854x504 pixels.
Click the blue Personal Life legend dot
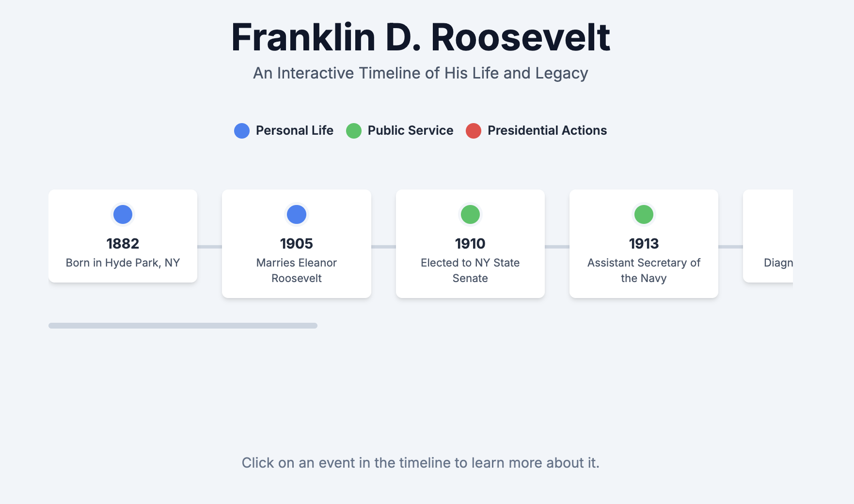(242, 131)
